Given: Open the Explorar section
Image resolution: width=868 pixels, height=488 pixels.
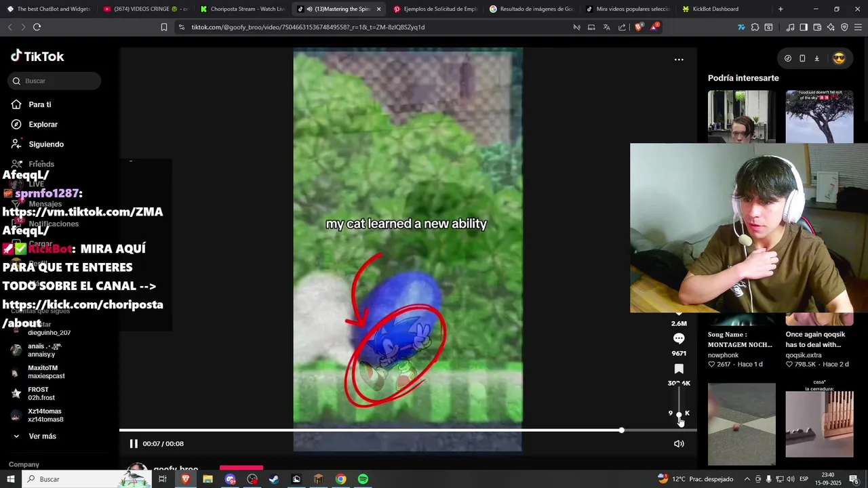Looking at the screenshot, I should tap(43, 124).
